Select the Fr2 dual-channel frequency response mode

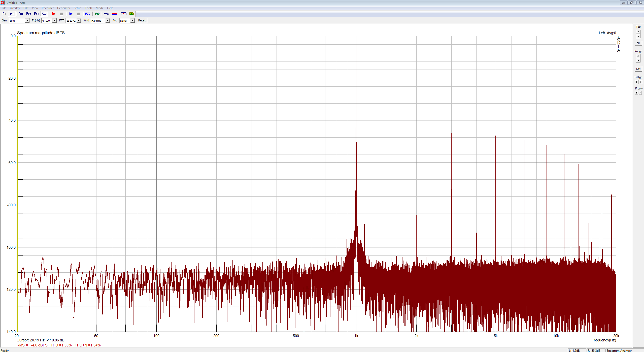[29, 14]
